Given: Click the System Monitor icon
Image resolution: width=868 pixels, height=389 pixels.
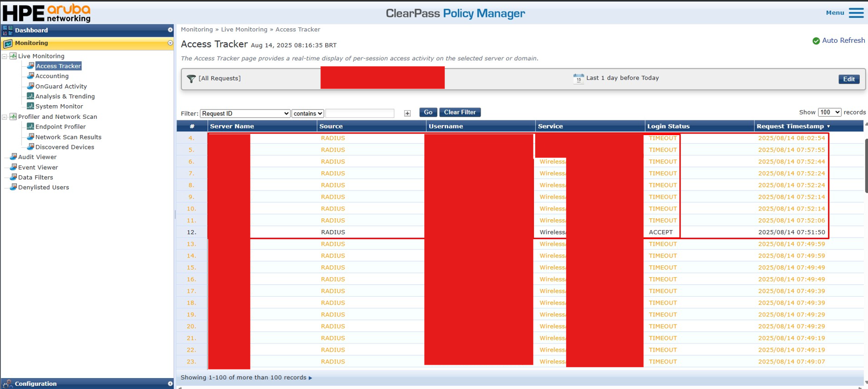Looking at the screenshot, I should point(30,106).
